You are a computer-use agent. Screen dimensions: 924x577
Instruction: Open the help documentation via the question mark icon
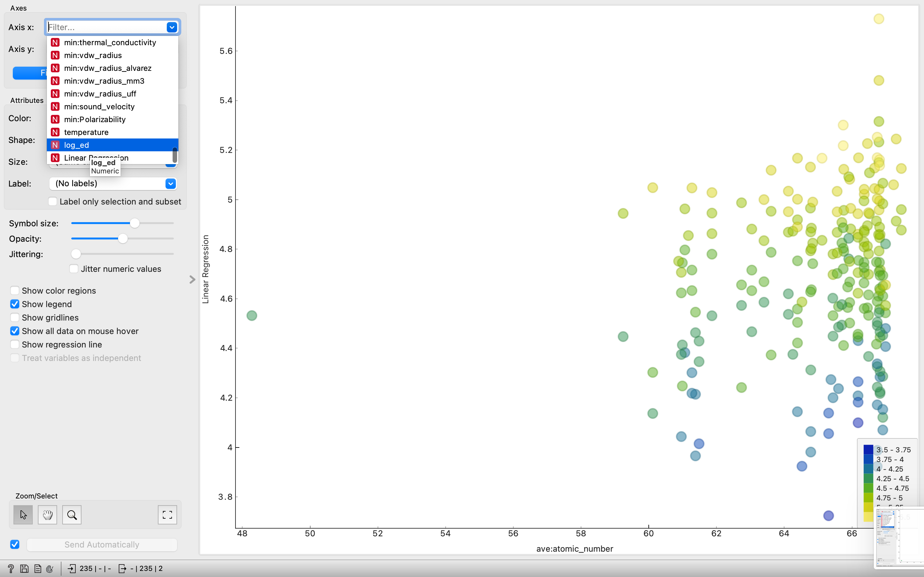click(11, 568)
